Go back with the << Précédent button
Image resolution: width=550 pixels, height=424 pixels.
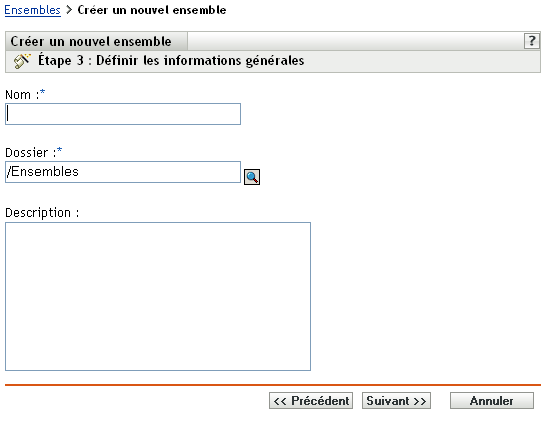311,401
